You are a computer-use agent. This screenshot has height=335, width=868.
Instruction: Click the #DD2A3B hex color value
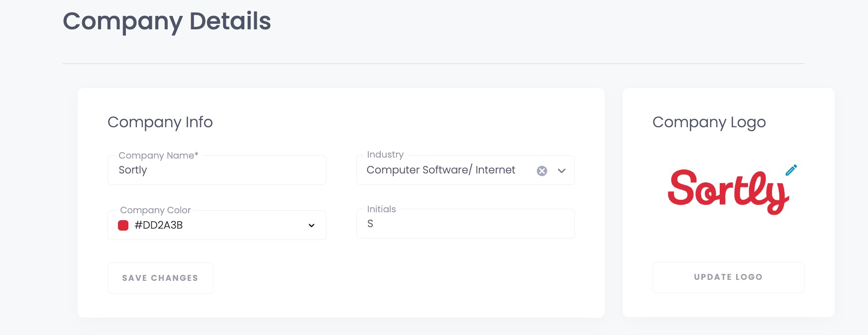159,226
